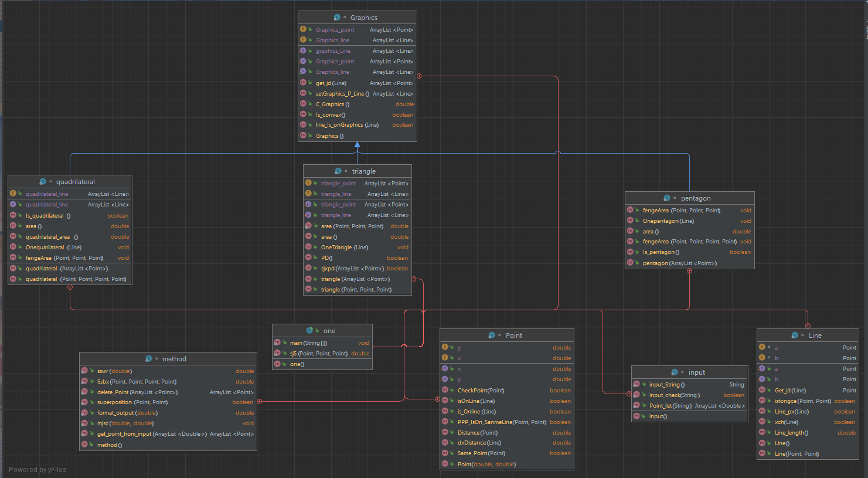Select the Graphics class title
Image resolution: width=868 pixels, height=478 pixels.
363,18
